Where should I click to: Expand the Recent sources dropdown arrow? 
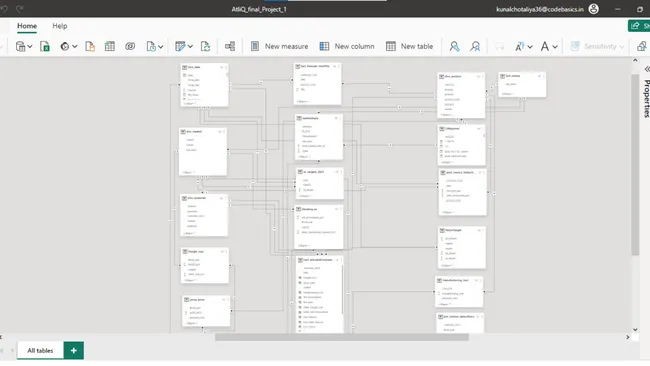tap(161, 46)
